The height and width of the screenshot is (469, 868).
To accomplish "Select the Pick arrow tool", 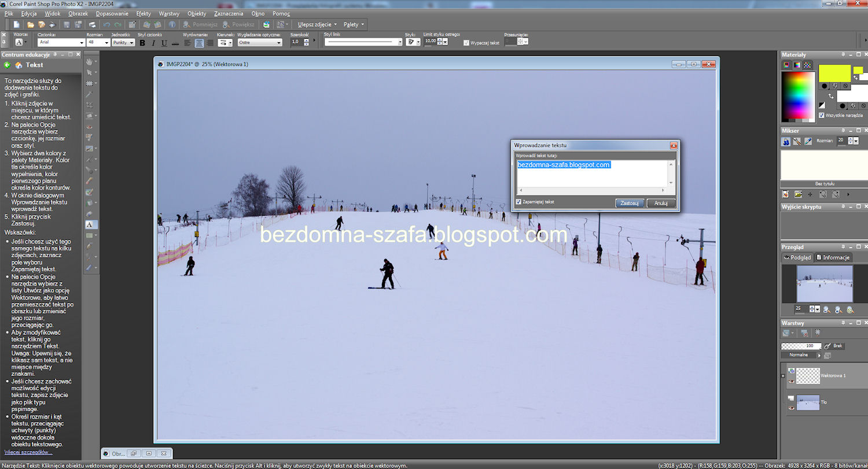I will pos(90,72).
